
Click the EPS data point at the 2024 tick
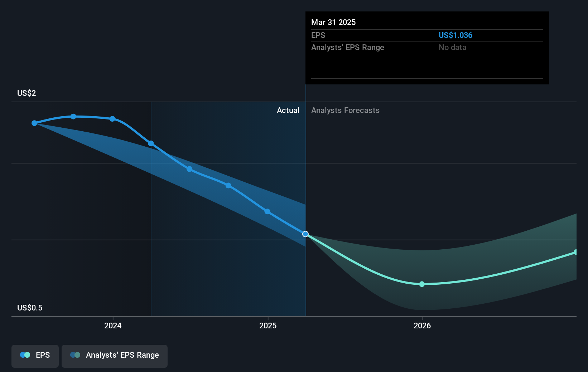(x=112, y=119)
